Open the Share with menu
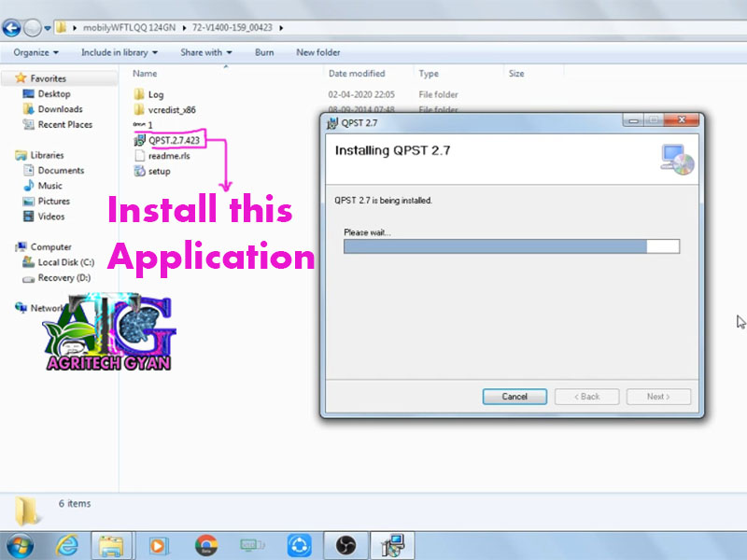Screen dimensions: 747x560 [205, 52]
